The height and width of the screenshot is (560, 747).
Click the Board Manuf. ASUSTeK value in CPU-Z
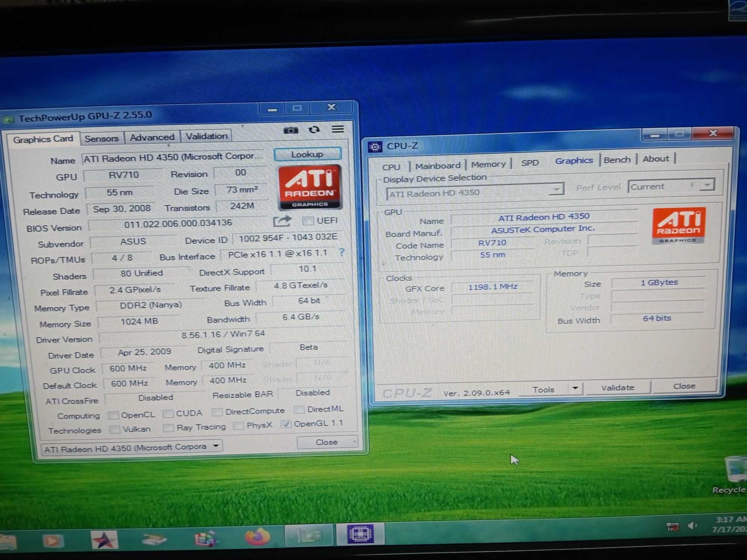pyautogui.click(x=543, y=229)
